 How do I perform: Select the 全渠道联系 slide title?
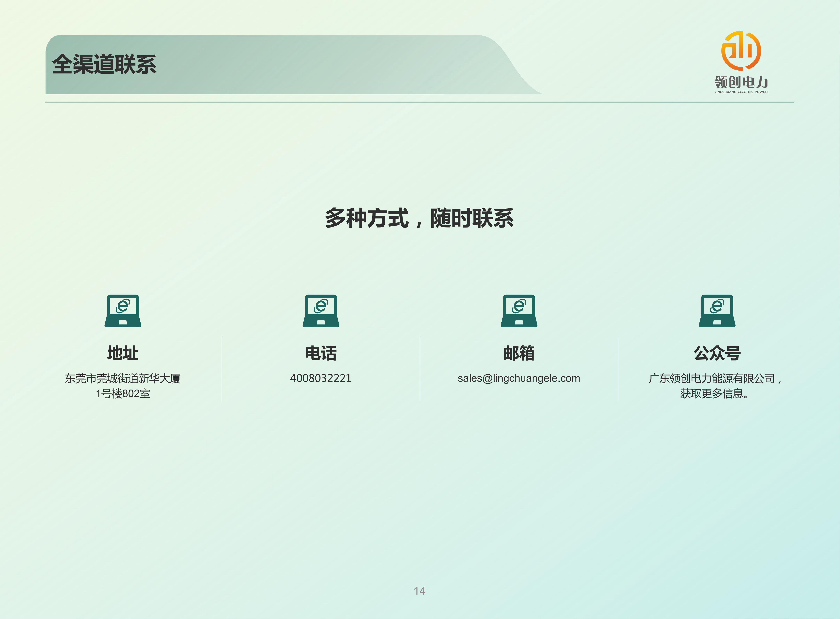(104, 64)
